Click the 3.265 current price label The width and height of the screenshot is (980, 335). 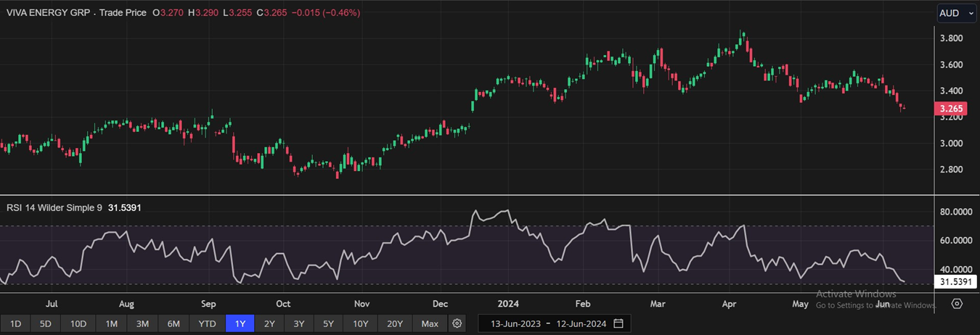(x=951, y=109)
